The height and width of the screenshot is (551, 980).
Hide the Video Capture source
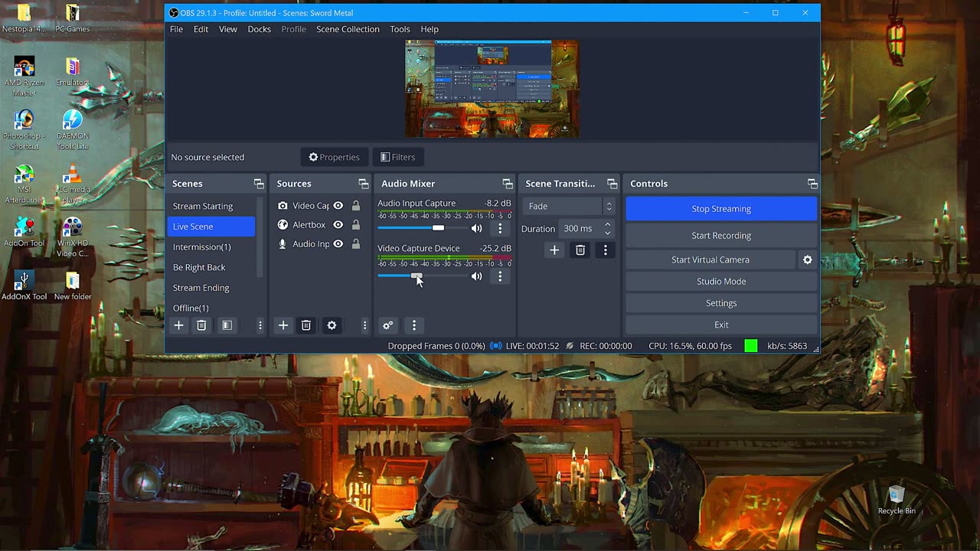338,206
